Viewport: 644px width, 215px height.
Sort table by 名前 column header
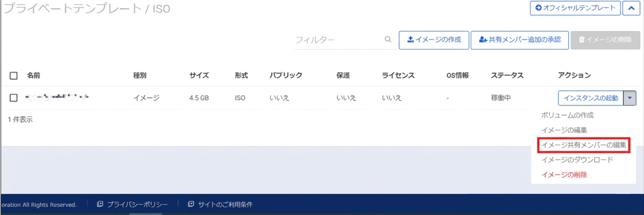click(x=33, y=76)
